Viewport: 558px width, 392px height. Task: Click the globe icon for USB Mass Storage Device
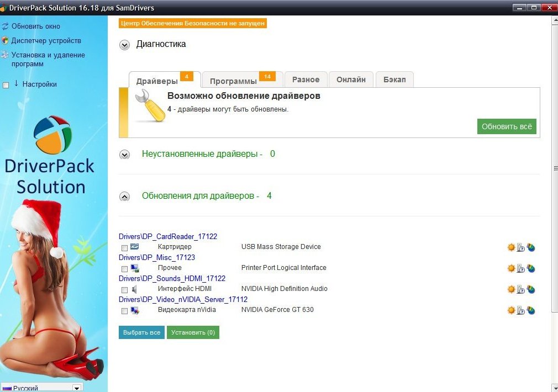pyautogui.click(x=531, y=247)
